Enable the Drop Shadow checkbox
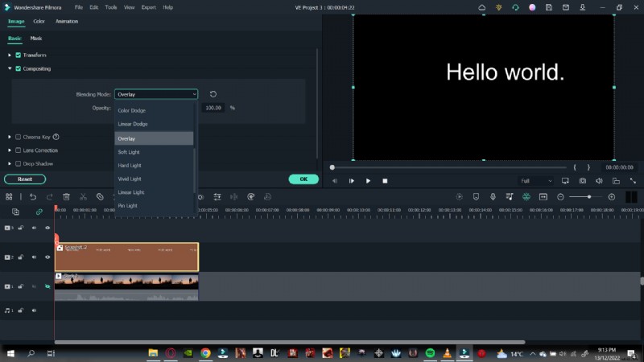The height and width of the screenshot is (362, 644). (x=18, y=163)
